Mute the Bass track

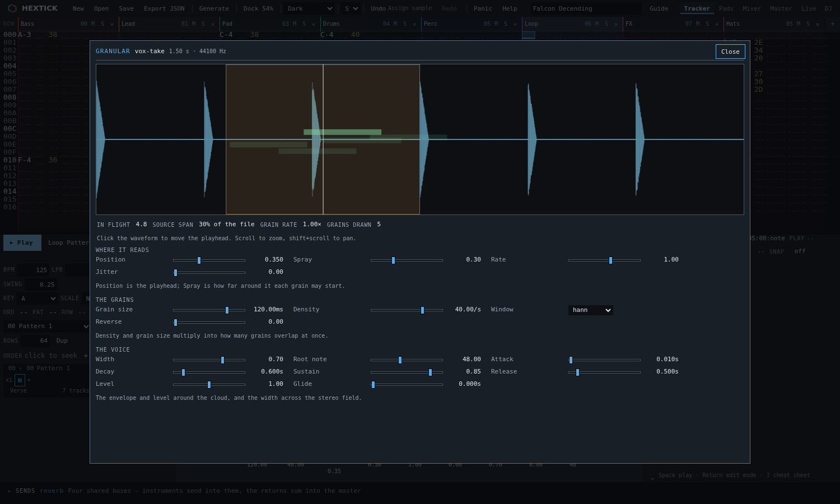[x=93, y=24]
